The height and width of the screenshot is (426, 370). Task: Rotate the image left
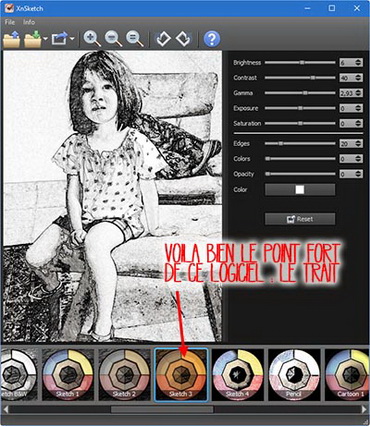coord(163,39)
